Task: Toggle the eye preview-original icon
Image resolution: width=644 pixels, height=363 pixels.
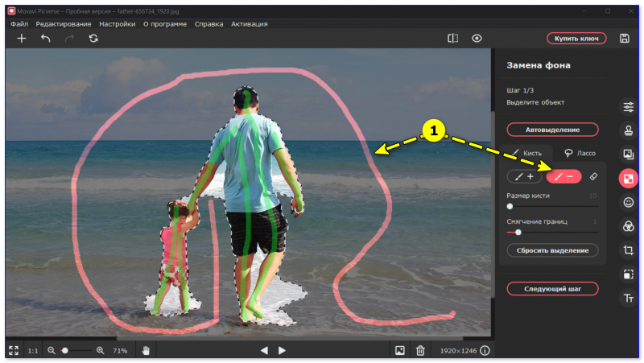Action: pyautogui.click(x=477, y=38)
